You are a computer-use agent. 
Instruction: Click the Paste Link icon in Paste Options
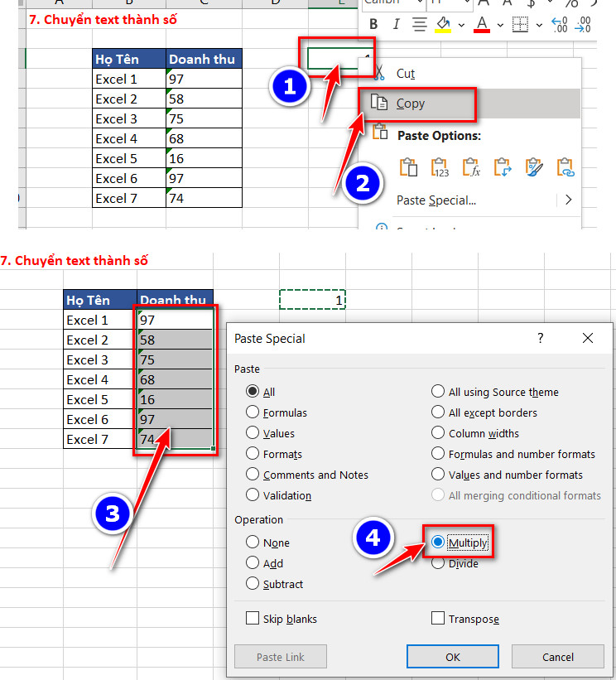tap(565, 168)
